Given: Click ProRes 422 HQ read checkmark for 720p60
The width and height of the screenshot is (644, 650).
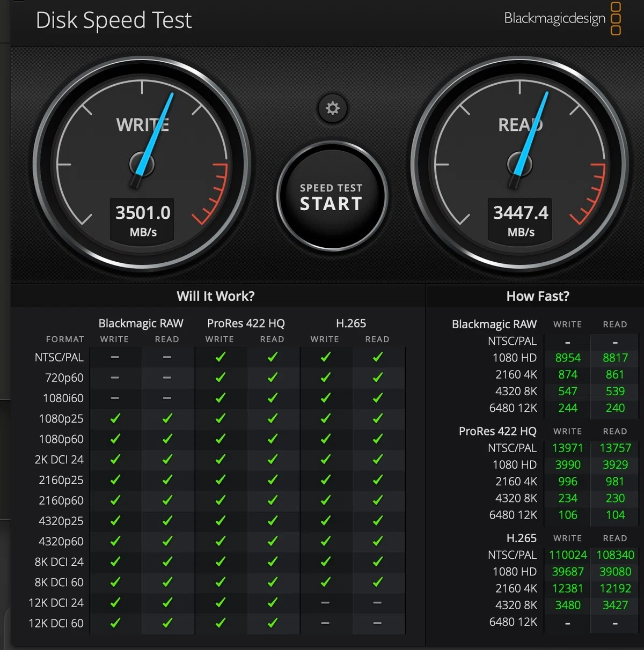Looking at the screenshot, I should (273, 378).
